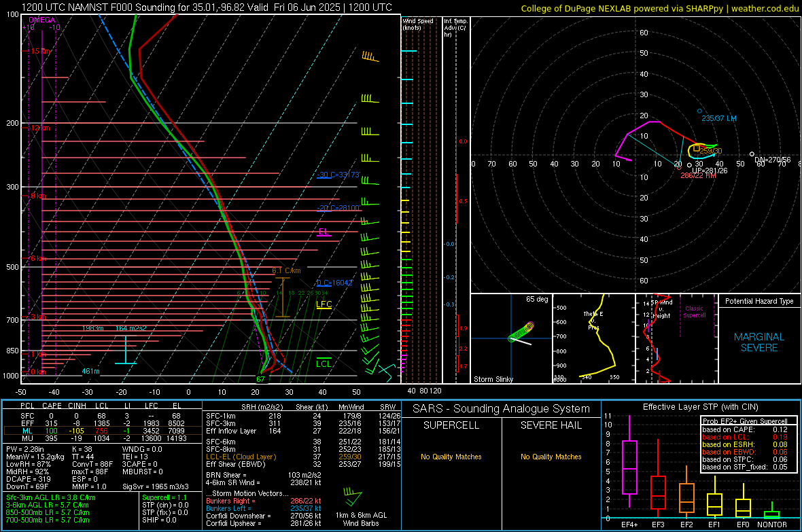Click No Quality Matches under SUPERCELL

[451, 457]
